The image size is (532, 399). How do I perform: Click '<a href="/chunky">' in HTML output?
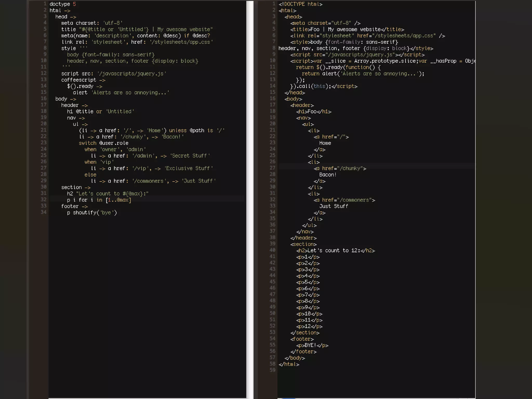[340, 168]
